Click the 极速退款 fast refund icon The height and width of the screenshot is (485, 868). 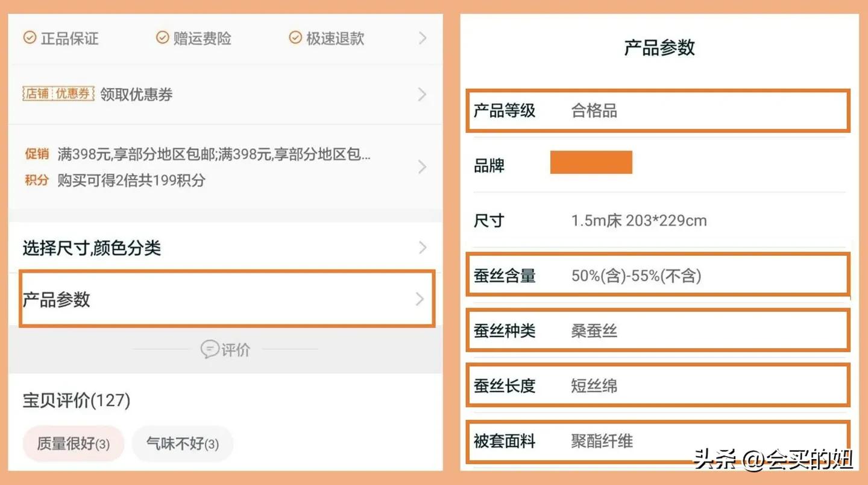[x=294, y=38]
